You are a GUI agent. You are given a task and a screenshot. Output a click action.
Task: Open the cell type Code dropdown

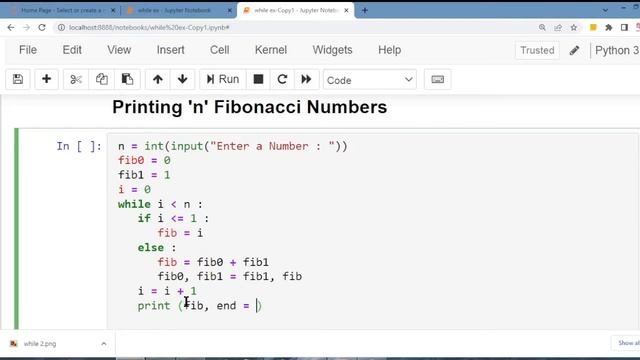pyautogui.click(x=370, y=80)
